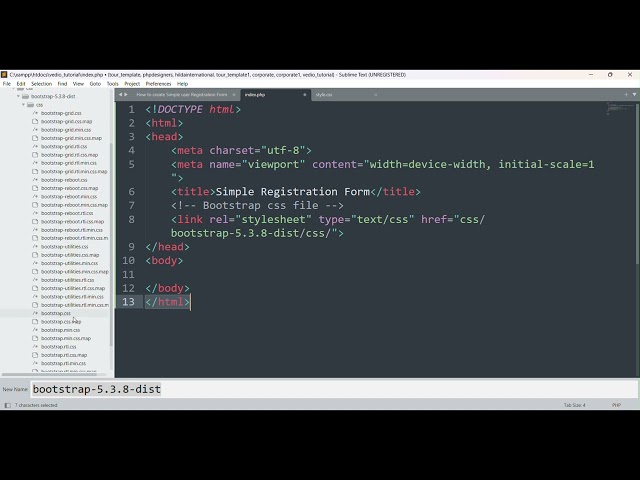The height and width of the screenshot is (480, 640).
Task: Open the File menu
Action: tap(7, 84)
